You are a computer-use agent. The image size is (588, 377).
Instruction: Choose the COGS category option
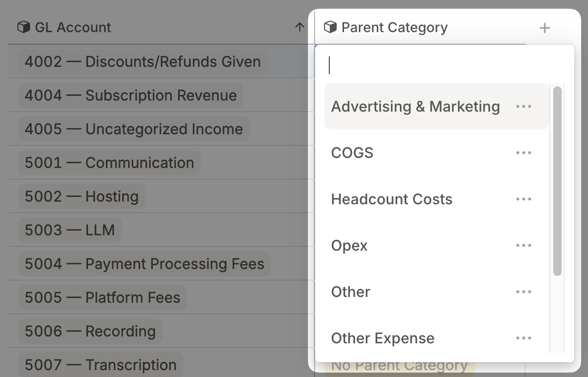(x=352, y=153)
